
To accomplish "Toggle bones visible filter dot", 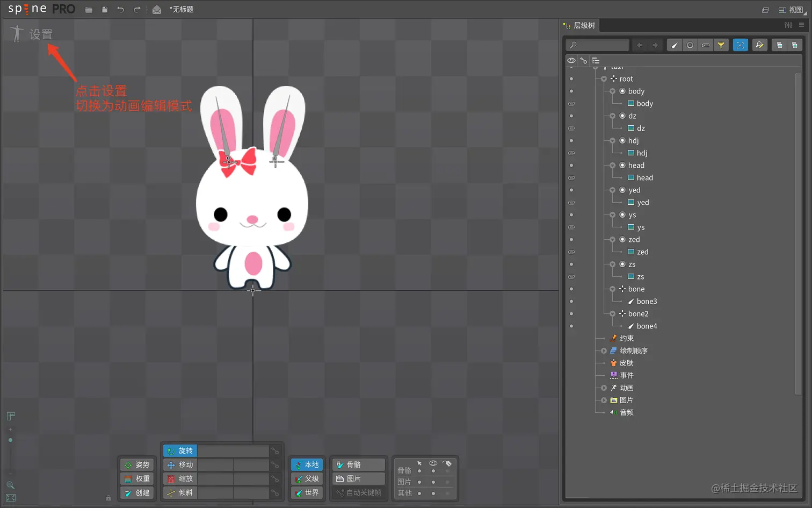I will click(433, 471).
